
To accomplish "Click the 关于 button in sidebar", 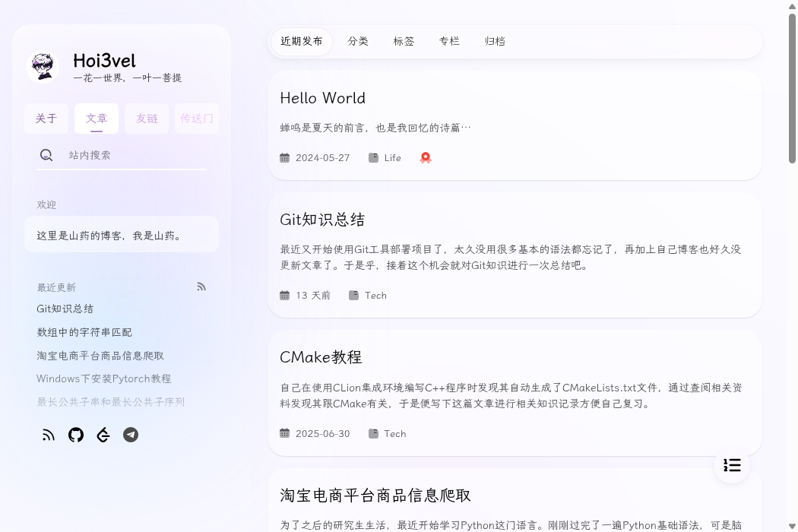I will (46, 119).
